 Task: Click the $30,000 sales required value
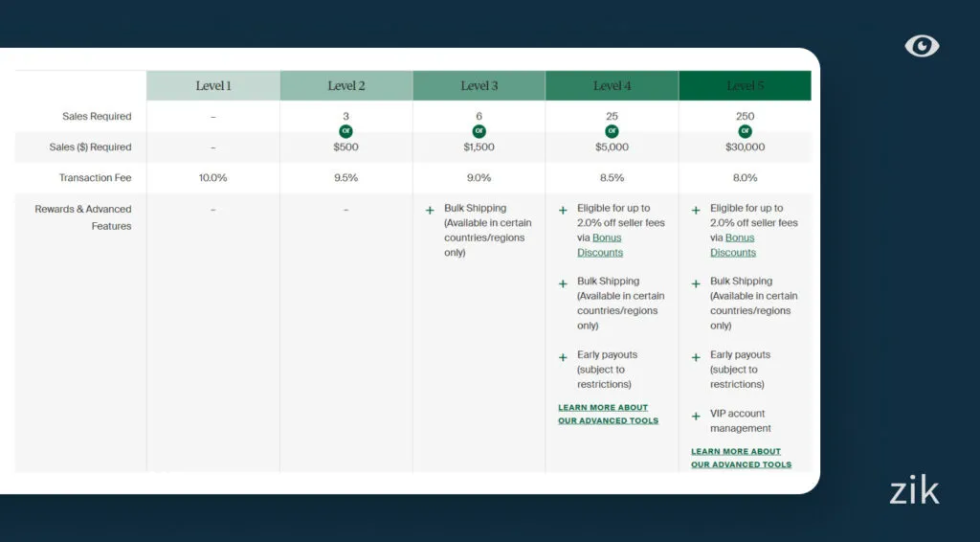coord(745,147)
